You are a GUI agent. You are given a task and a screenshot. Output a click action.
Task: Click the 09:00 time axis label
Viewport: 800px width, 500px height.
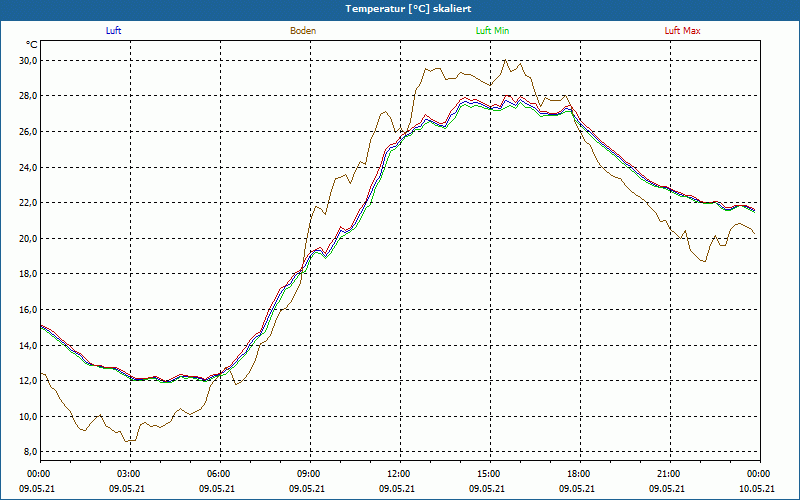tap(310, 474)
